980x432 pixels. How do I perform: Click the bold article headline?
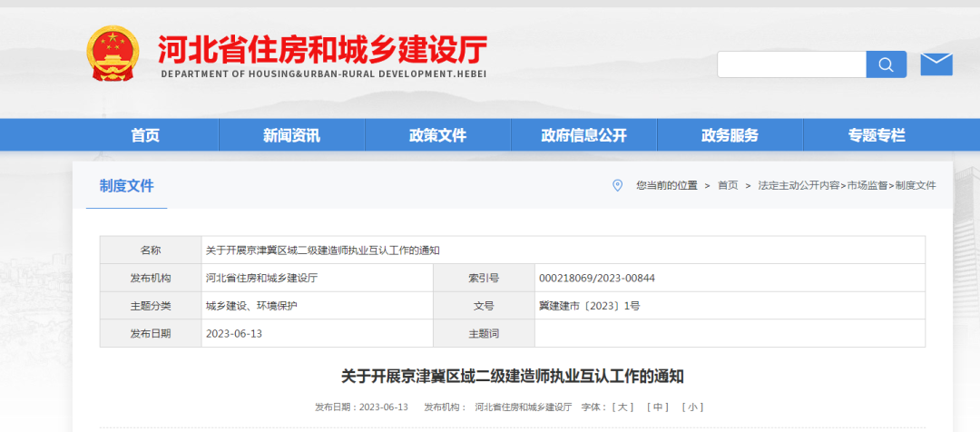coord(513,377)
